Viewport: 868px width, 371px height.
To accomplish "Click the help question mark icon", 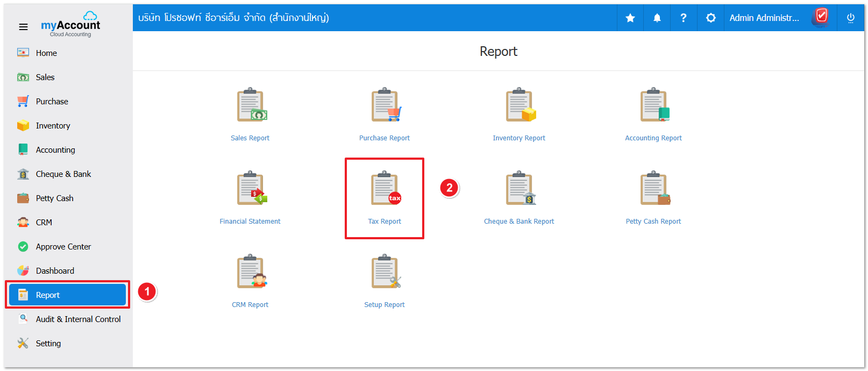I will pos(684,18).
